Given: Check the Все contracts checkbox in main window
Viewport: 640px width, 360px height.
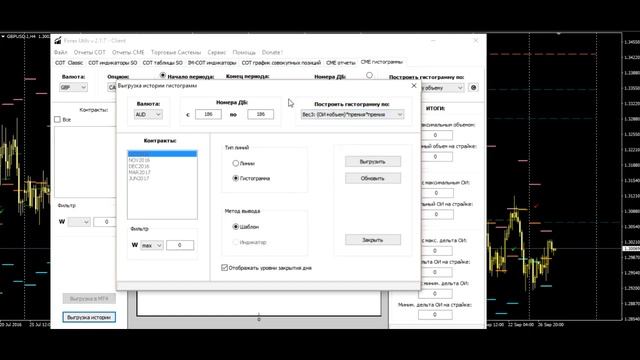Looking at the screenshot, I should coord(58,120).
